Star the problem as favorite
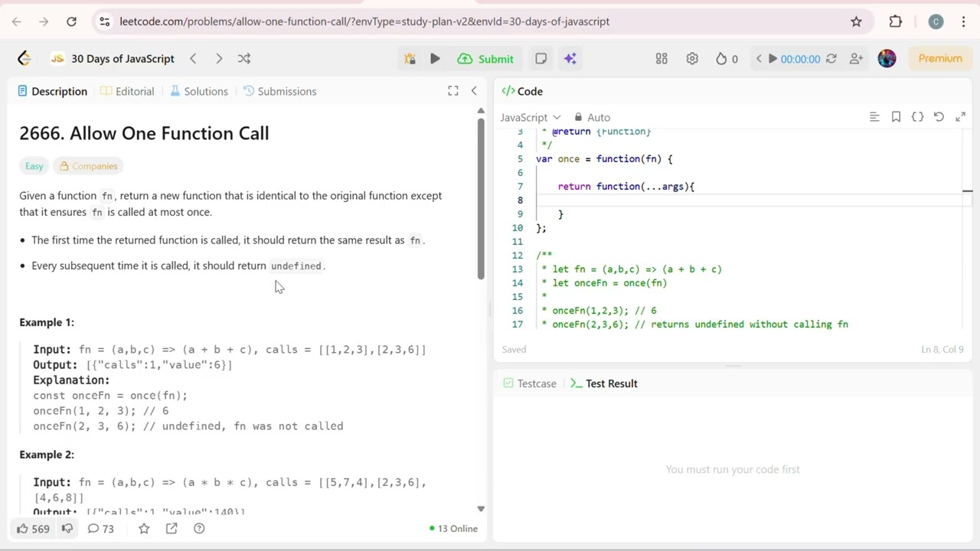This screenshot has width=980, height=551. [144, 529]
